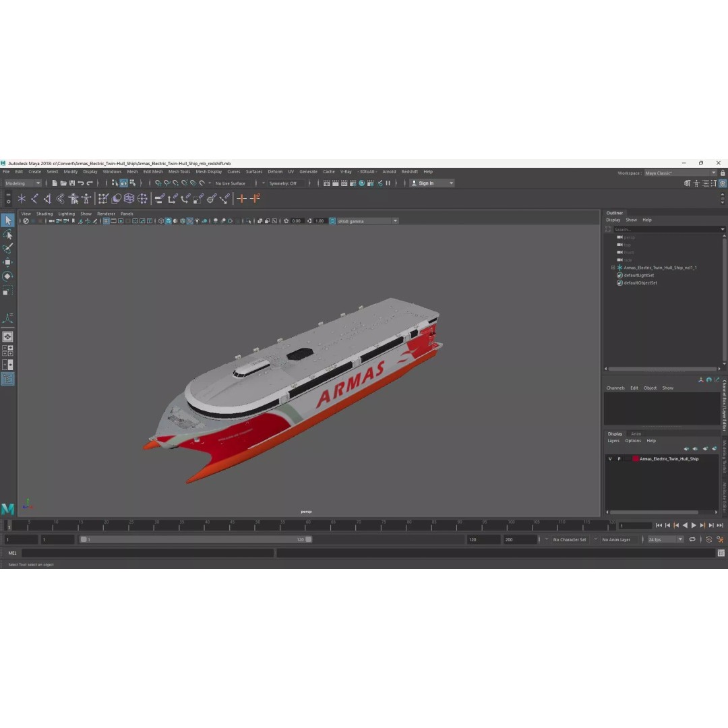Click the Undo arrow icon

[81, 183]
